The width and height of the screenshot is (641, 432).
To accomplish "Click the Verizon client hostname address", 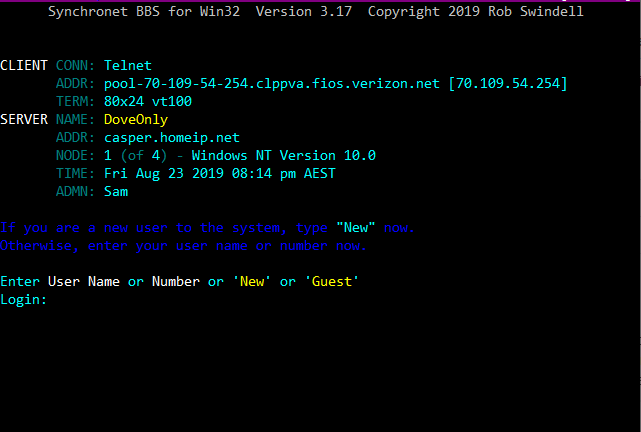I will [x=272, y=84].
